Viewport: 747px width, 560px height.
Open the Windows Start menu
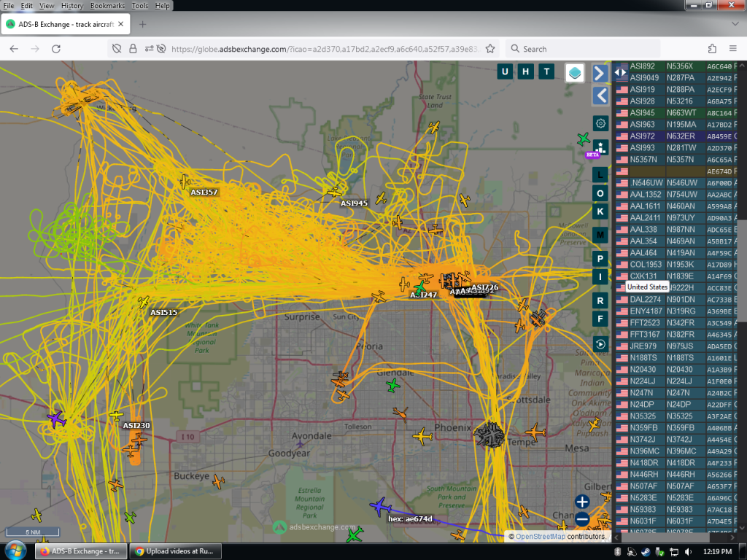click(x=15, y=551)
